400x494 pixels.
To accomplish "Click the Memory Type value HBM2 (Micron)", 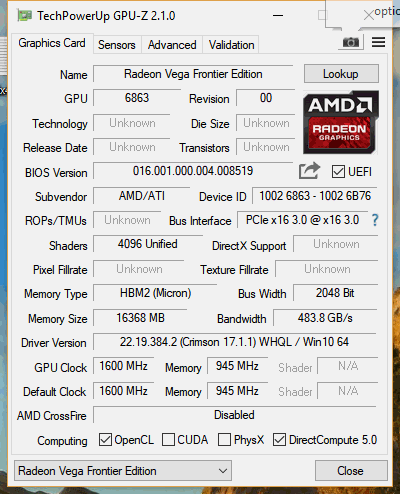I will point(155,293).
